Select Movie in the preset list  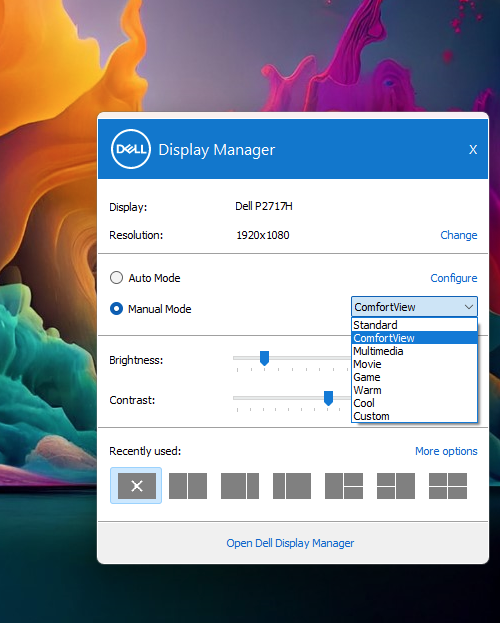[x=414, y=364]
